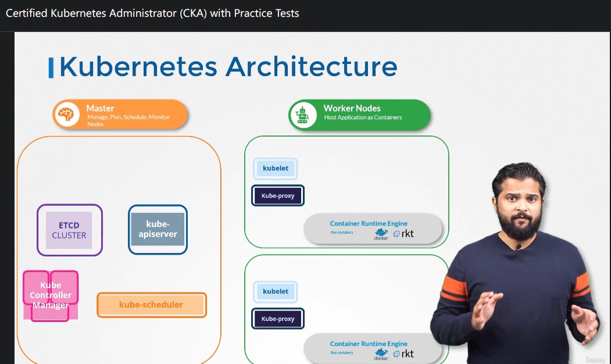Select the kube-apiserver box

158,229
